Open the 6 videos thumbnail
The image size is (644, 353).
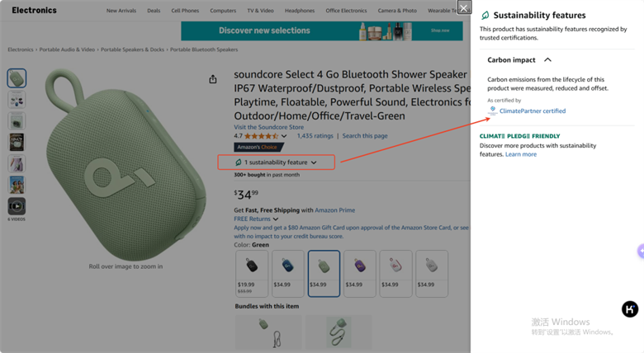17,206
